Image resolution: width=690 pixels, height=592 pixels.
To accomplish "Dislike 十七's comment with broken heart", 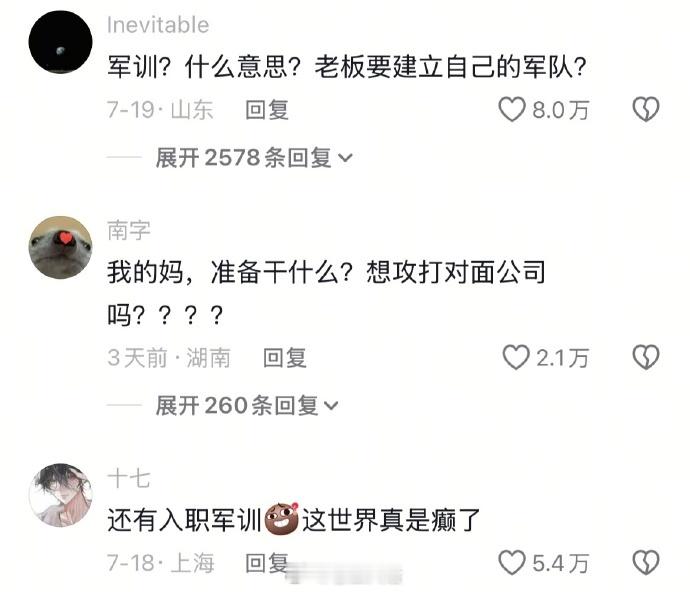I will (646, 563).
